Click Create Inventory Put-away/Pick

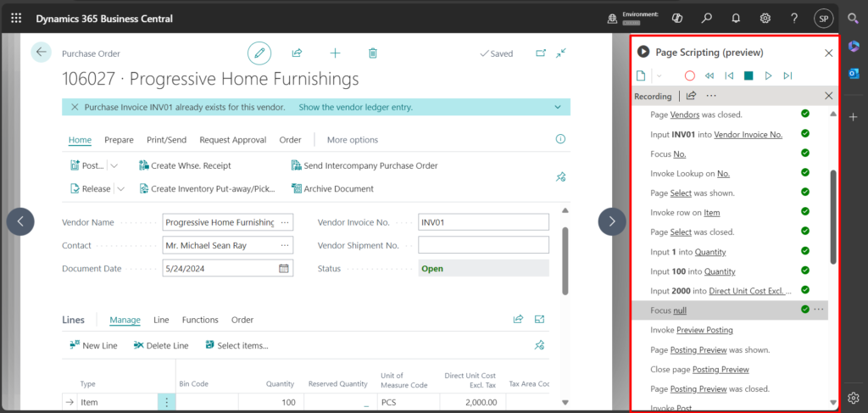tap(207, 189)
